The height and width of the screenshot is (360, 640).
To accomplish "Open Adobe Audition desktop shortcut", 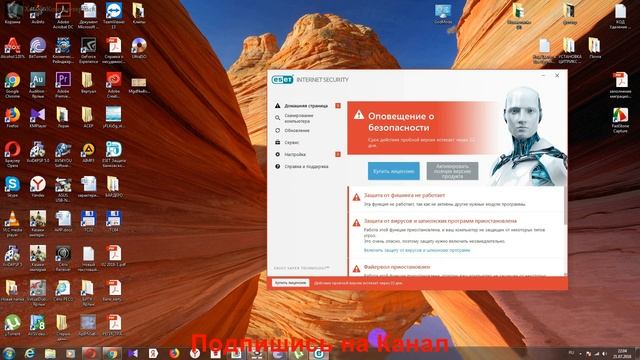I will [37, 85].
